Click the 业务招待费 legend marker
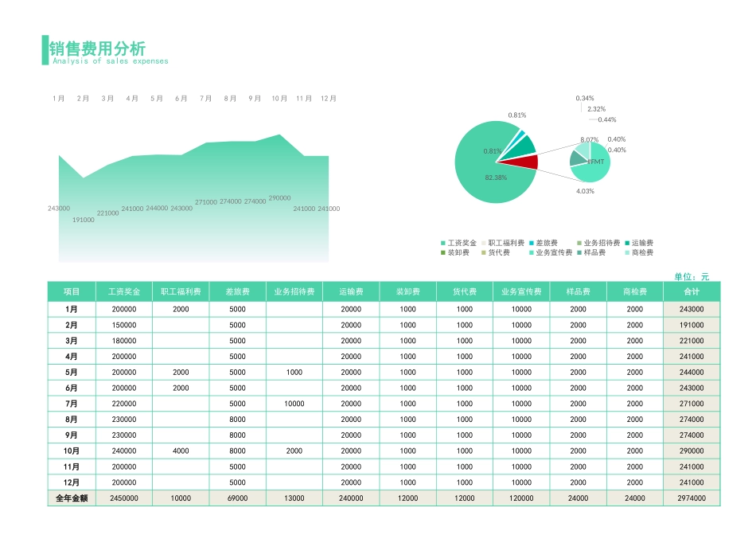 [x=579, y=242]
